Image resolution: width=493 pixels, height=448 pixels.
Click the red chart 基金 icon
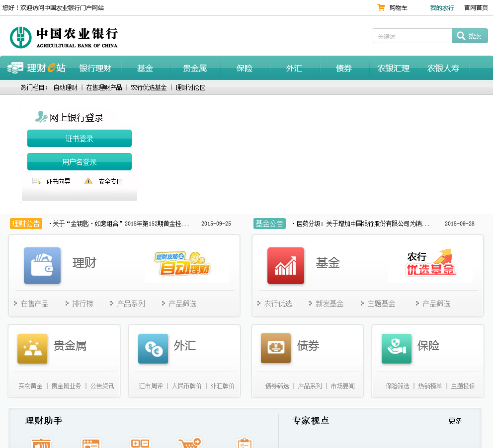click(x=285, y=265)
